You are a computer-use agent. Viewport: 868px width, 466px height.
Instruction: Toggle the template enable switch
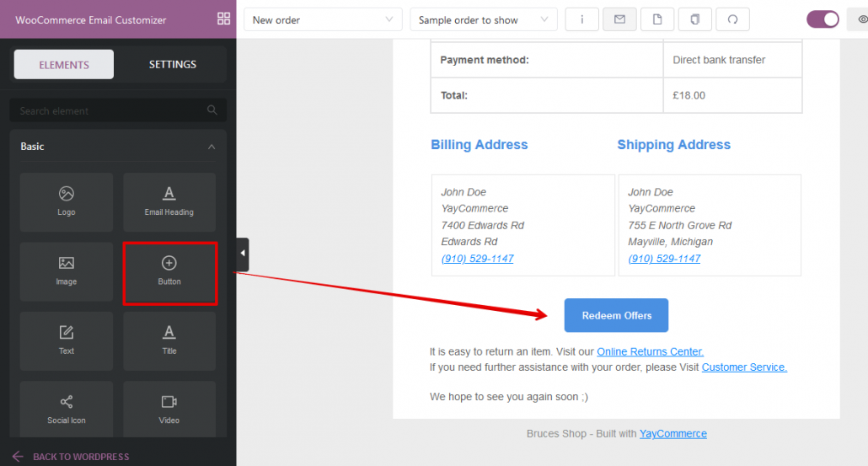[822, 19]
